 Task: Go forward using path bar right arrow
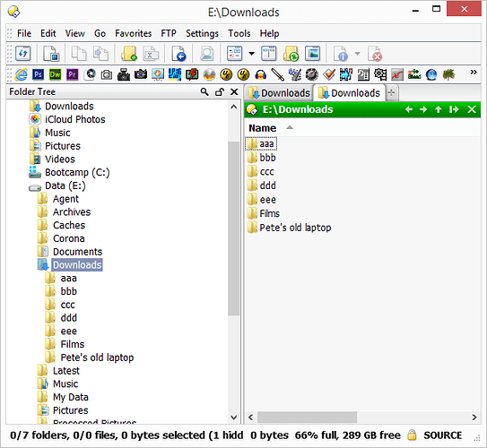click(423, 109)
